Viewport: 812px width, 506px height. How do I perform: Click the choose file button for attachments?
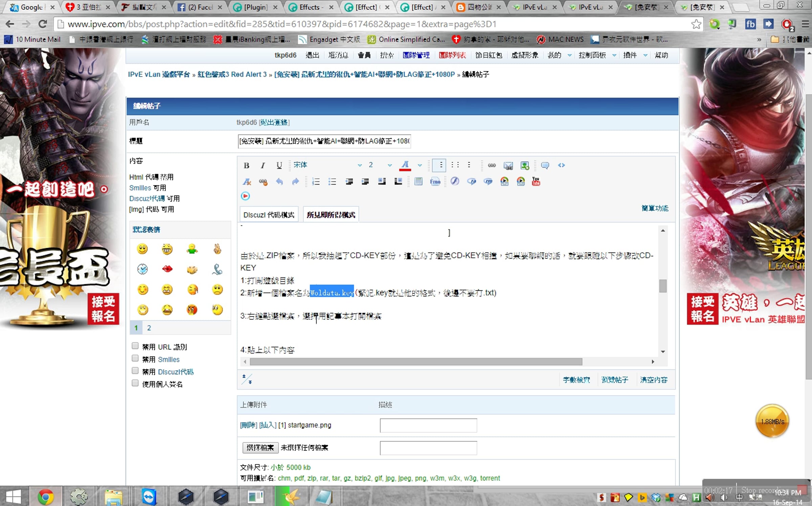coord(260,448)
